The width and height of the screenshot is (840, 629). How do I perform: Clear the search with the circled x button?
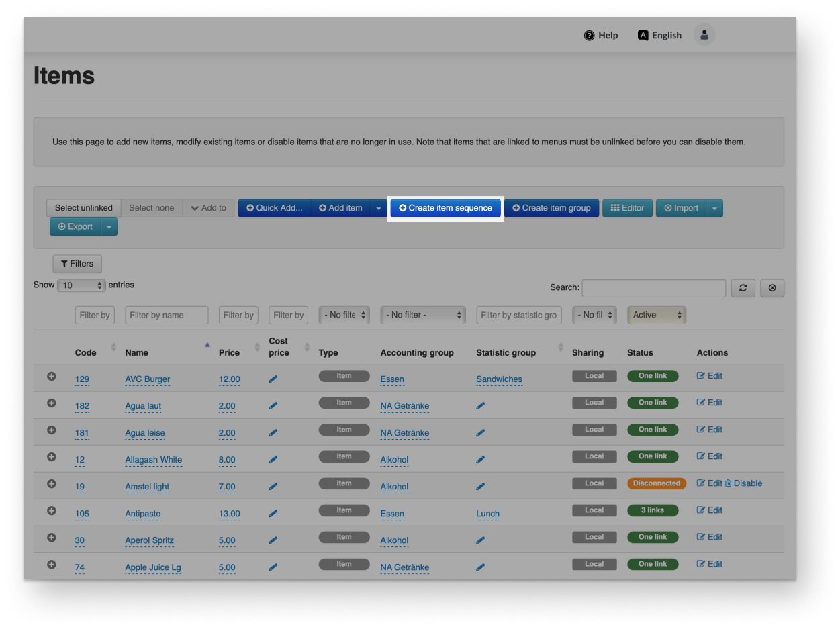coord(772,288)
